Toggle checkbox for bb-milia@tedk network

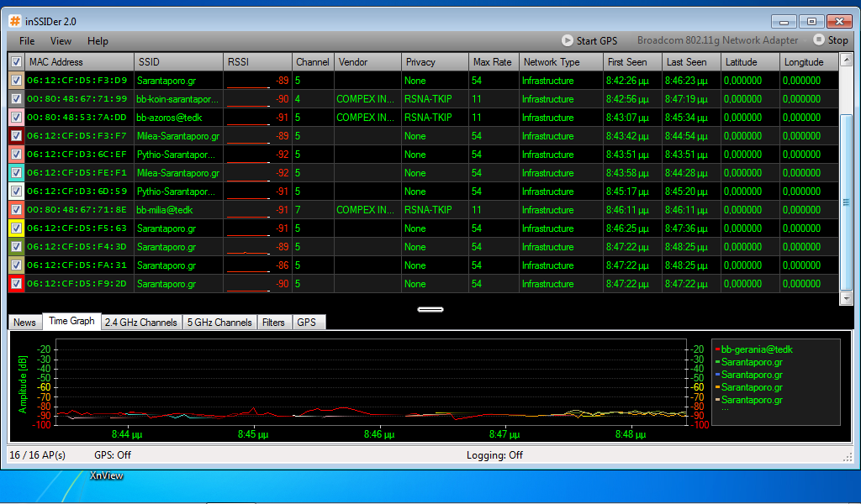(x=16, y=210)
